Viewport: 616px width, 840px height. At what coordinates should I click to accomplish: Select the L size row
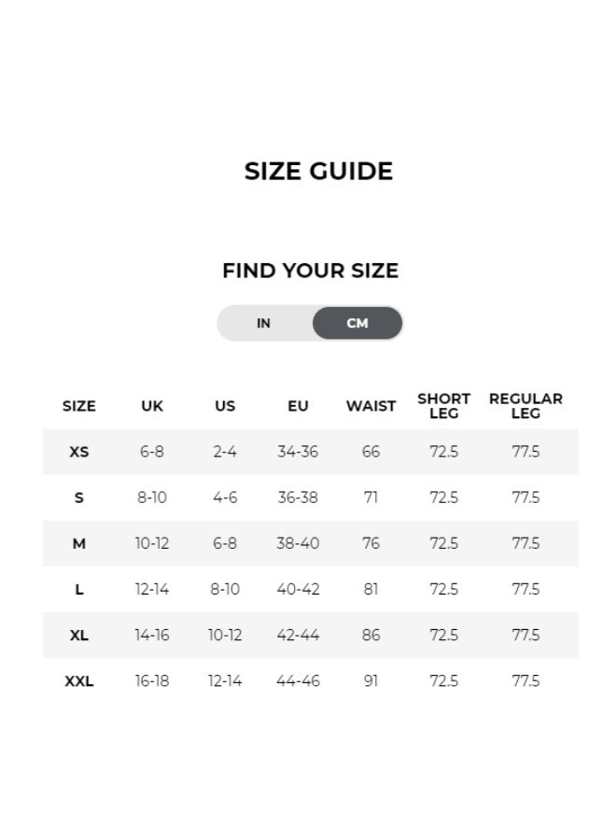[x=79, y=589]
